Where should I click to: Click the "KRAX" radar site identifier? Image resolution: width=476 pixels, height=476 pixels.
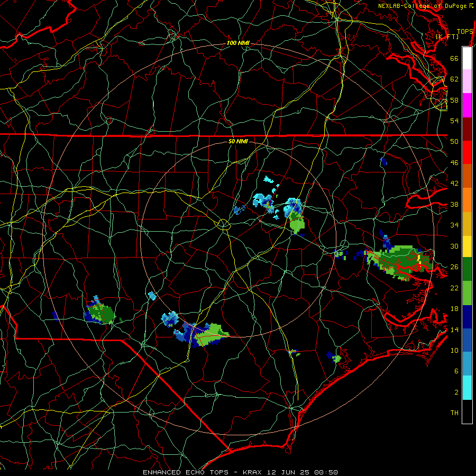tap(253, 472)
